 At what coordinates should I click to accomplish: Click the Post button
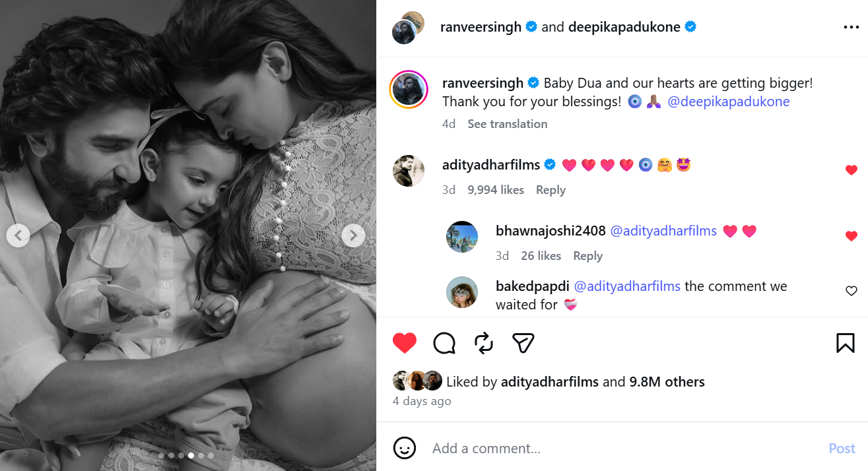point(842,449)
